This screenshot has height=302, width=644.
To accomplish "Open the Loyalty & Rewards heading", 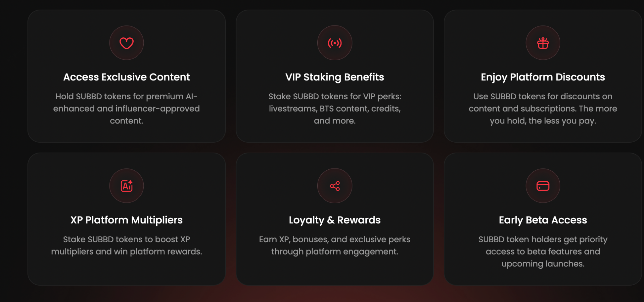I will coord(335,220).
